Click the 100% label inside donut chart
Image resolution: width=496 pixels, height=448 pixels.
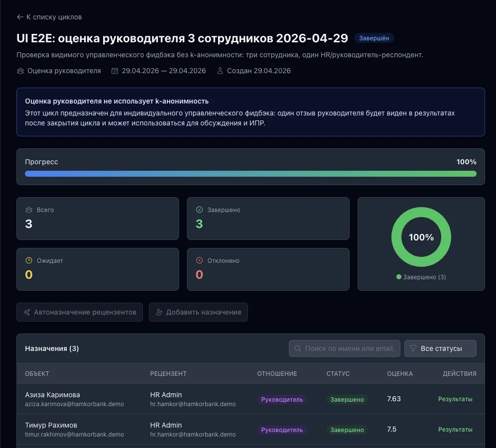421,237
